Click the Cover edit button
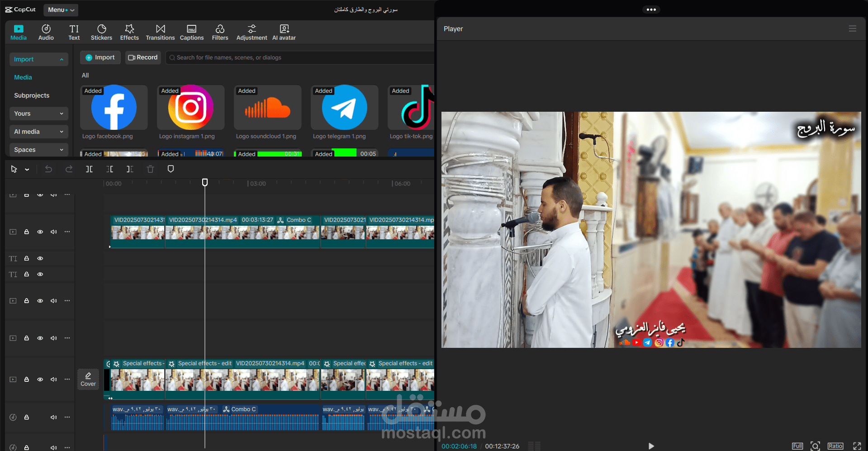The width and height of the screenshot is (868, 451). (x=88, y=379)
